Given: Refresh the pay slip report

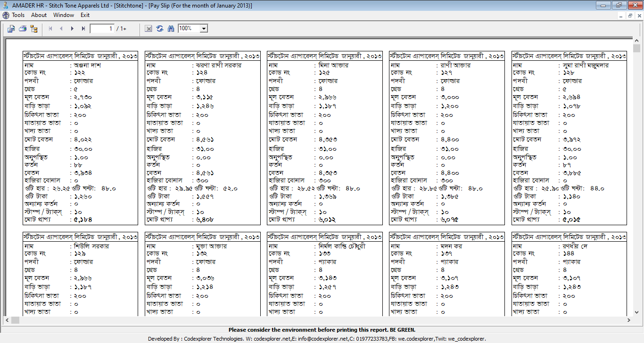Looking at the screenshot, I should point(159,29).
